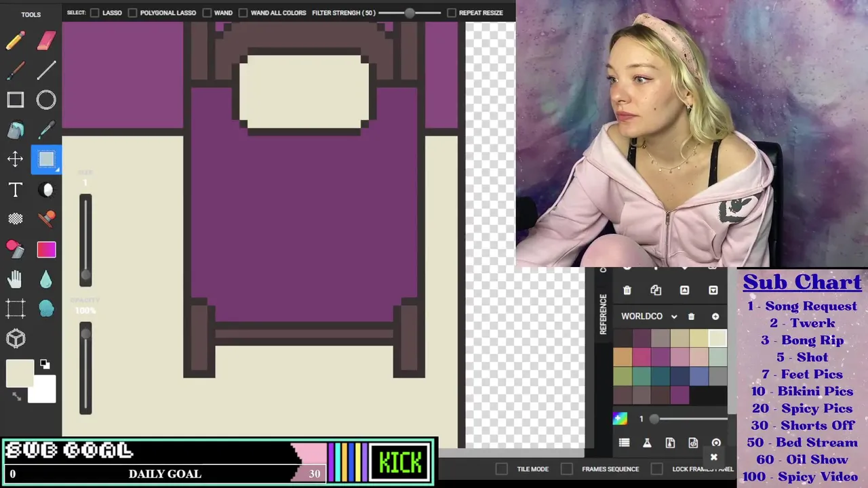This screenshot has width=868, height=488.
Task: Select the Circle shape tool
Action: coord(46,100)
